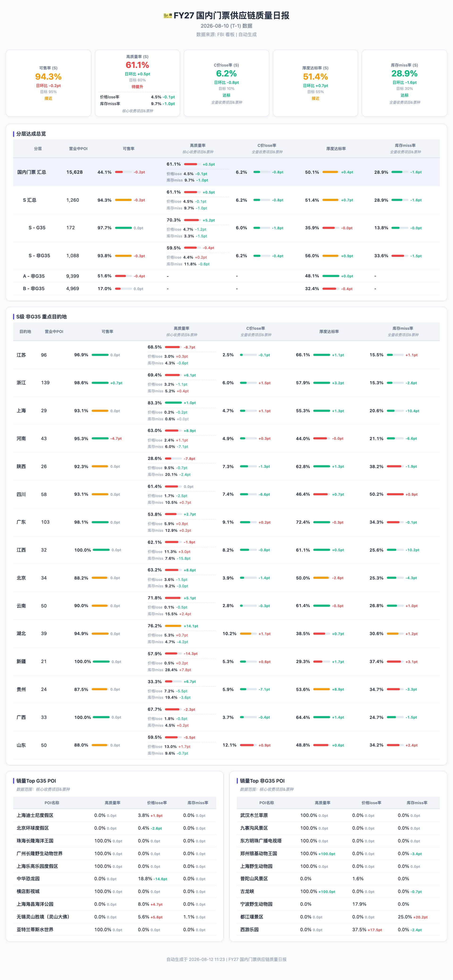The width and height of the screenshot is (453, 980).
Task: Select the 国内门票 汇总 highlighted row
Action: pos(226,172)
